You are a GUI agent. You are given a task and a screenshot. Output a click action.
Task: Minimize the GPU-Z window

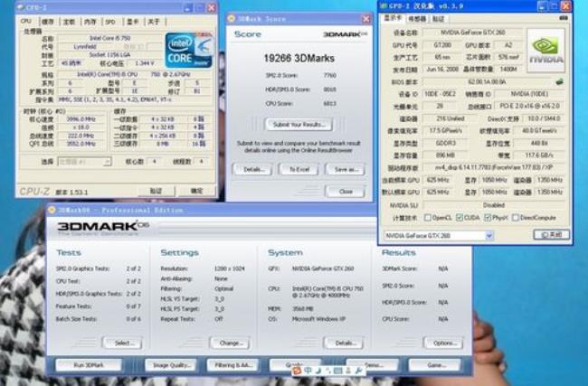(543, 6)
